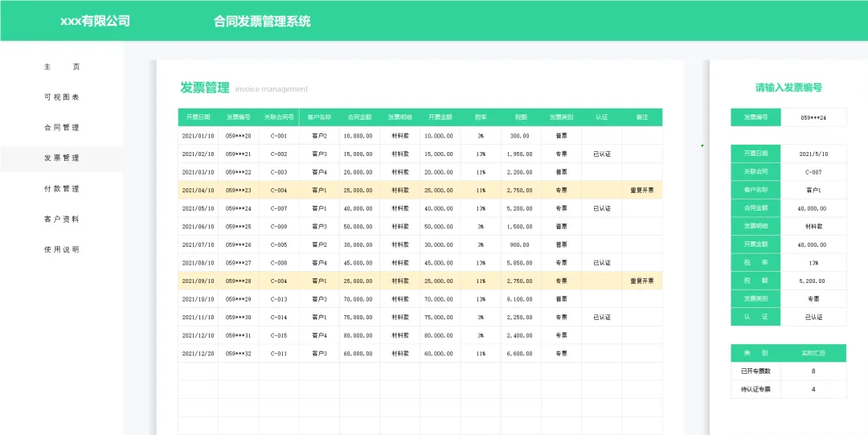Select invoice number cell 059***29
868x435 pixels.
[x=238, y=299]
